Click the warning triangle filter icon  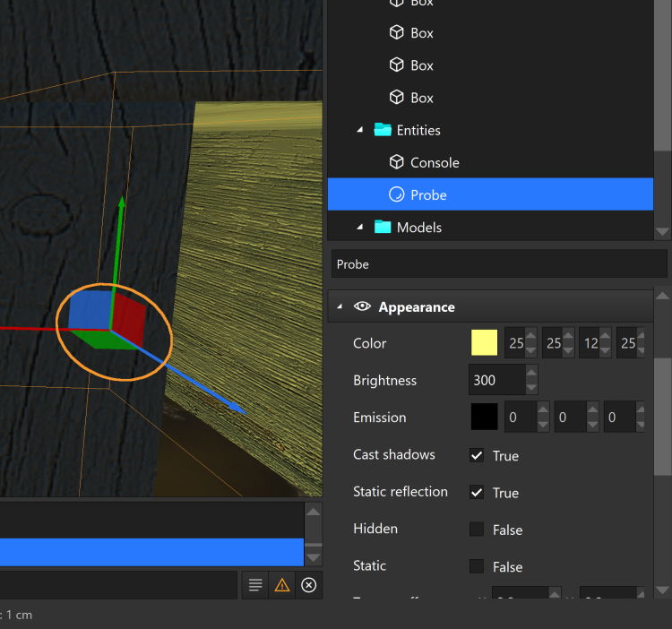[x=282, y=585]
